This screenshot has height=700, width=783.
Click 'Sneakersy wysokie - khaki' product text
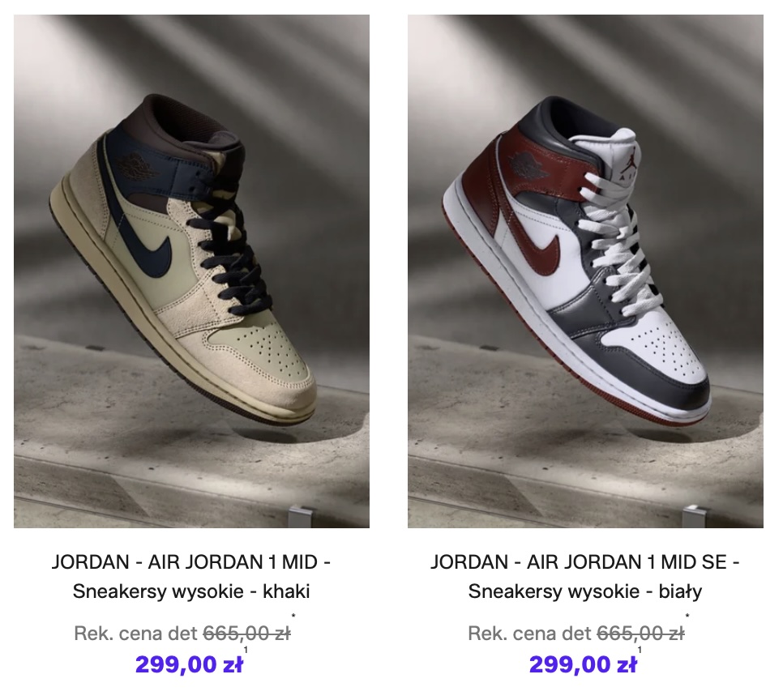(x=191, y=591)
